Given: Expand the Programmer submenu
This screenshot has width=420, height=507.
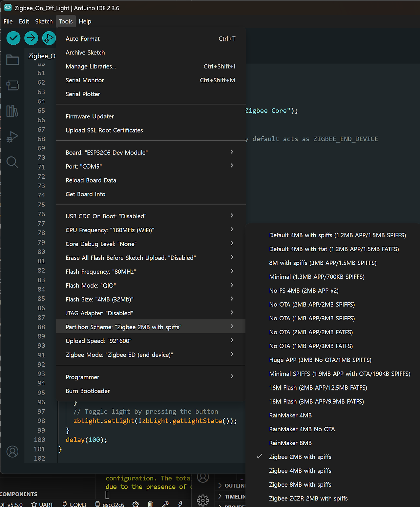Looking at the screenshot, I should pos(151,377).
